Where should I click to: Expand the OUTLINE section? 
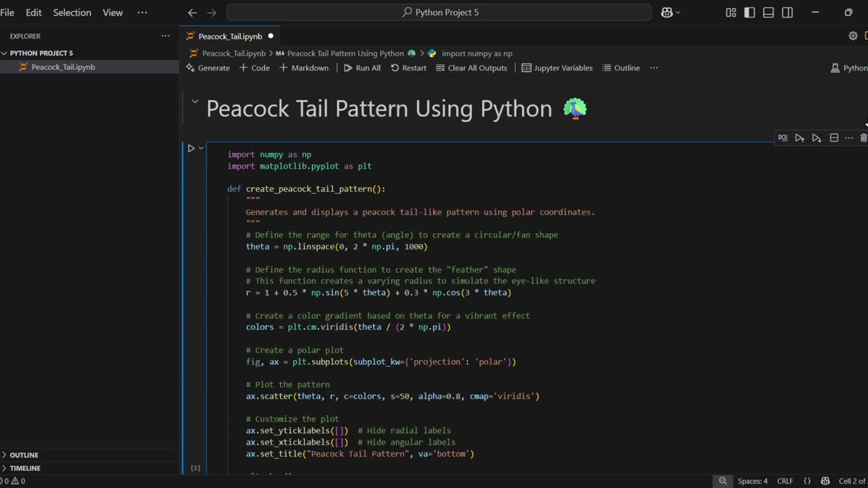click(24, 455)
